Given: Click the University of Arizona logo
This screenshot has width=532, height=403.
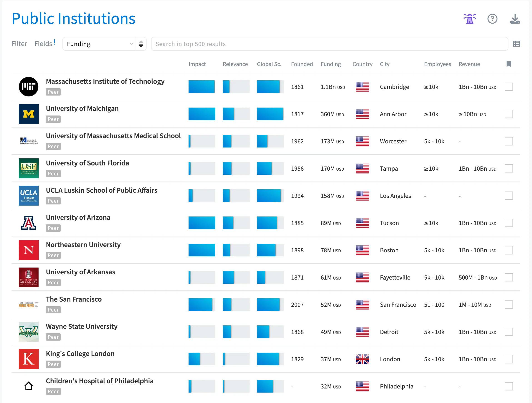Looking at the screenshot, I should pyautogui.click(x=28, y=223).
